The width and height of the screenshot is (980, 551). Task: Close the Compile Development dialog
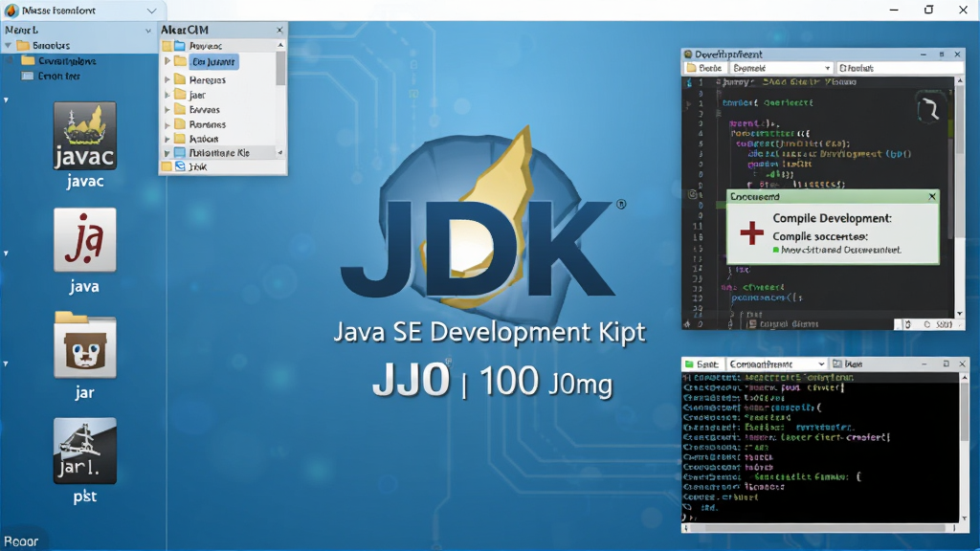tap(932, 196)
